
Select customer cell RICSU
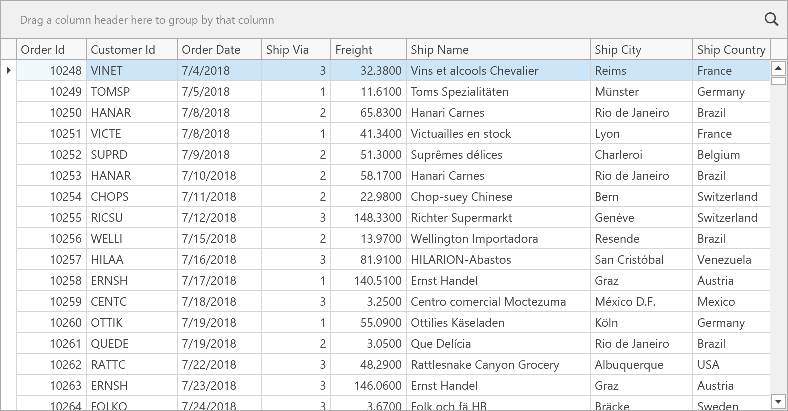pos(132,218)
